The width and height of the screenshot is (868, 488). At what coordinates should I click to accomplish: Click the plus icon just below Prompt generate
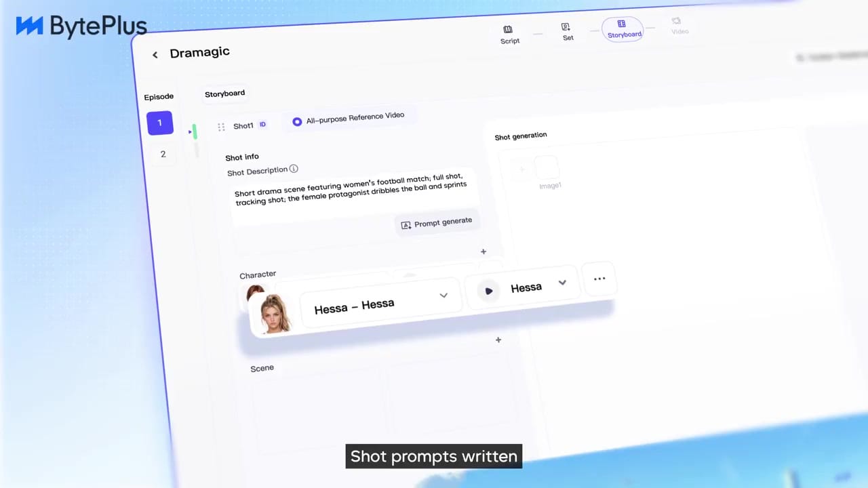(484, 251)
